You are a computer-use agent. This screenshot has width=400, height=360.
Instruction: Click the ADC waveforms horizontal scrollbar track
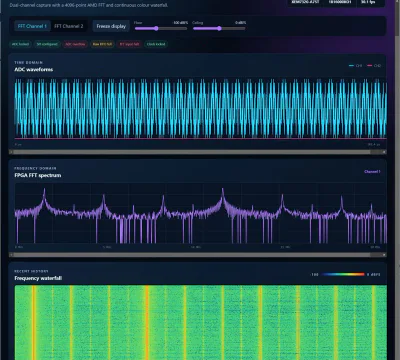coord(198,152)
